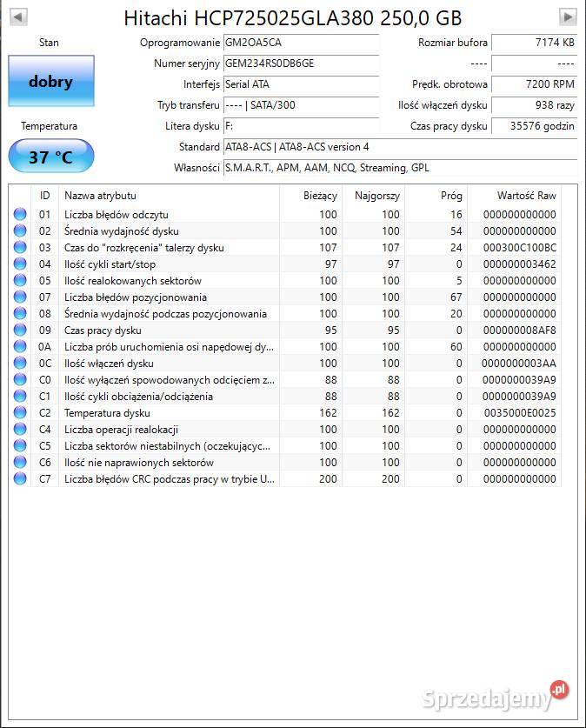
Task: Click the 37 °C temperature indicator
Action: (x=51, y=157)
